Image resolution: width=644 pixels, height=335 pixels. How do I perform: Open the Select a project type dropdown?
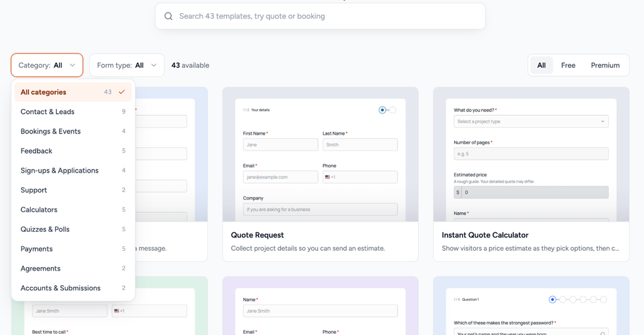point(531,122)
